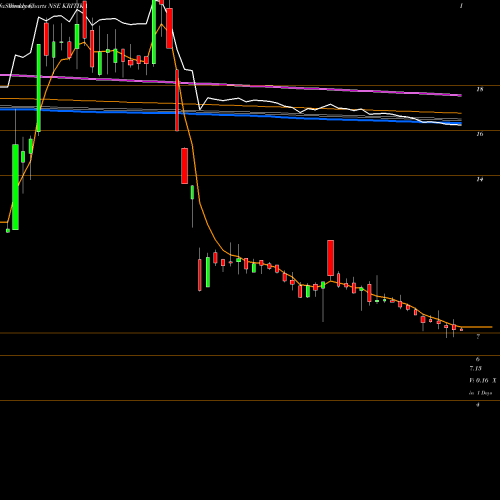500x500 pixels.
Task: Click the '7' price axis label
Action: (478, 337)
